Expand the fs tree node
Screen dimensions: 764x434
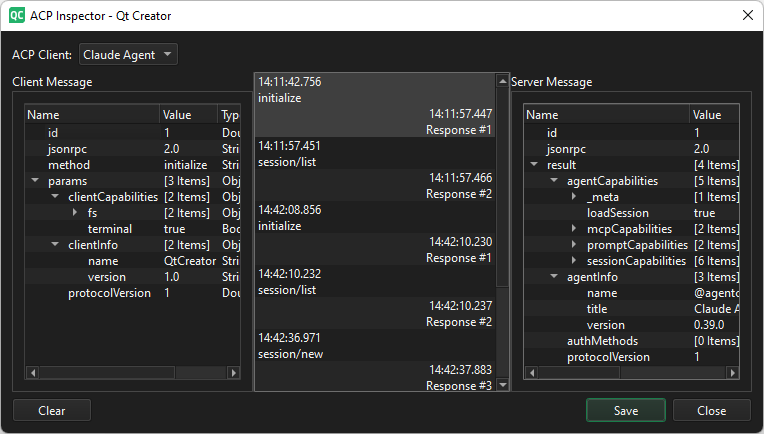point(75,212)
